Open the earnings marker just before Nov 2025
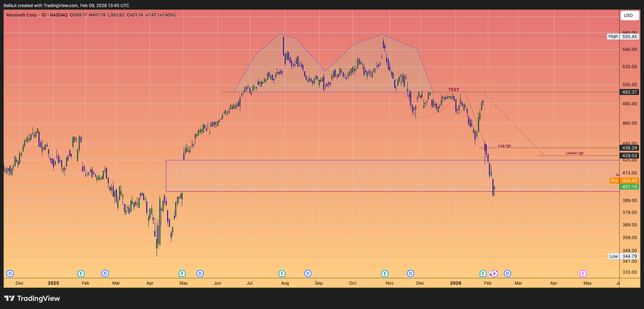 click(385, 273)
